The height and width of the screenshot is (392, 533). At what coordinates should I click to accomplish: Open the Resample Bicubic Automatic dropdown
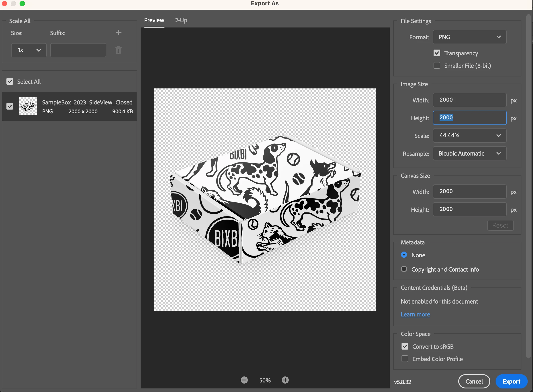point(469,154)
